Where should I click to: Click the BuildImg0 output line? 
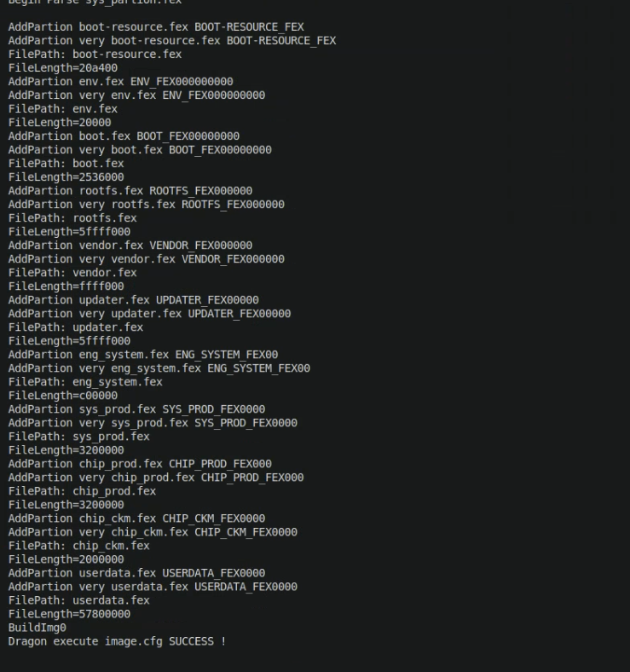click(x=38, y=628)
